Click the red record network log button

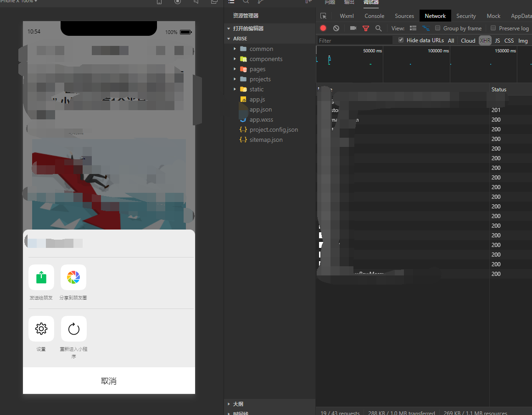pos(323,28)
